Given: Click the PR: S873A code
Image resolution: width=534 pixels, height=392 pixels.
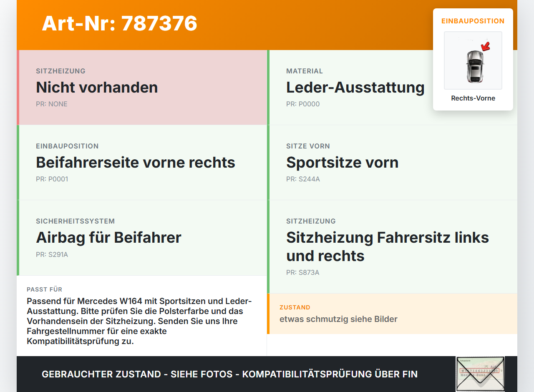Looking at the screenshot, I should pos(302,273).
